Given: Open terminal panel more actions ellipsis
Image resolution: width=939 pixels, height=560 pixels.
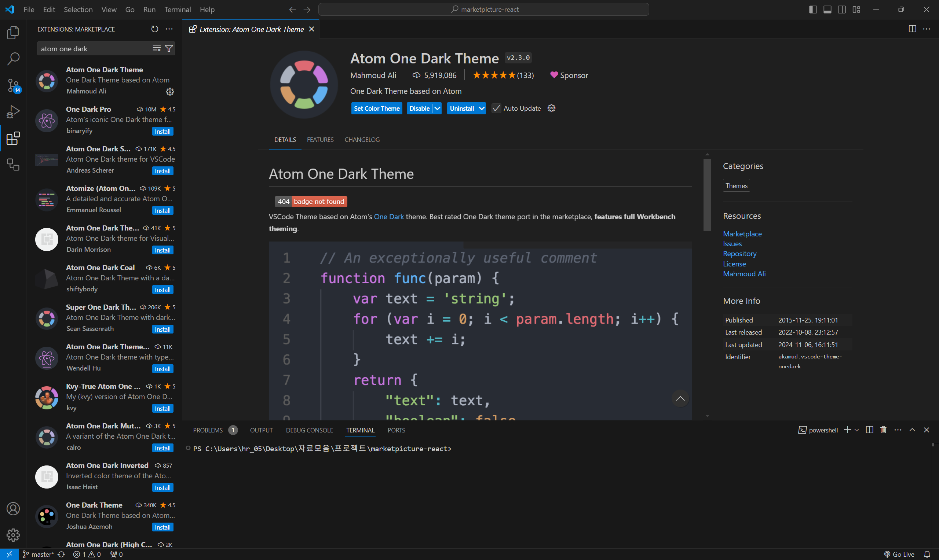Looking at the screenshot, I should [898, 430].
